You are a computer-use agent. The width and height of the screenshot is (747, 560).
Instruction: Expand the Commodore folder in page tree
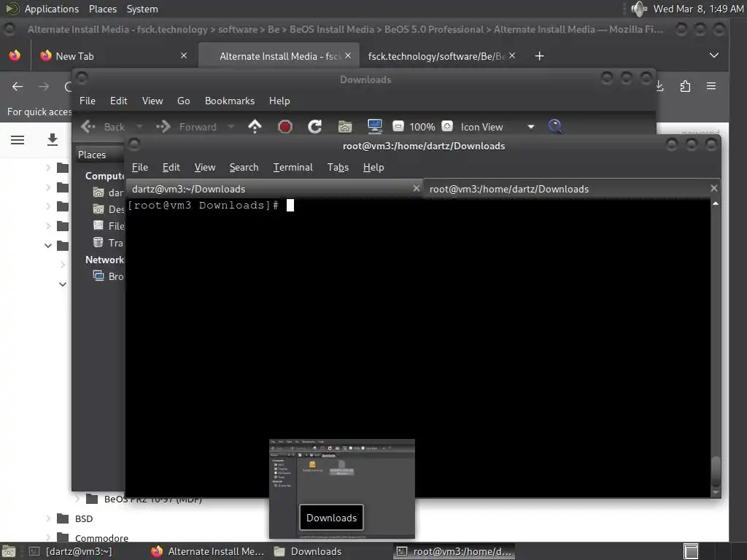click(47, 537)
